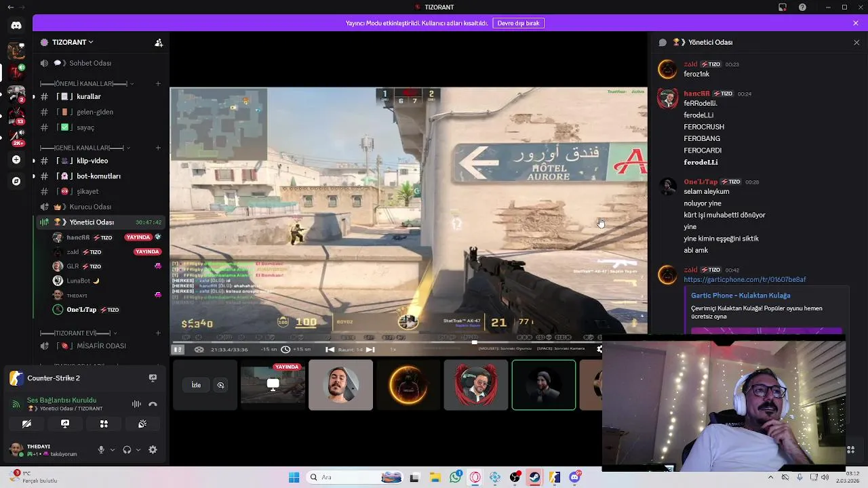Open WhatsApp from the taskbar

pyautogui.click(x=455, y=477)
